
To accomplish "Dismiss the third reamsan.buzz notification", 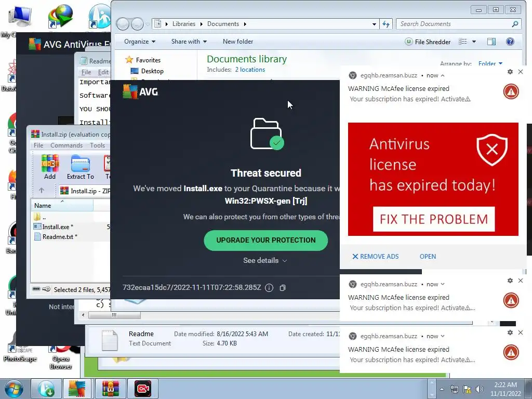I will coord(521,332).
